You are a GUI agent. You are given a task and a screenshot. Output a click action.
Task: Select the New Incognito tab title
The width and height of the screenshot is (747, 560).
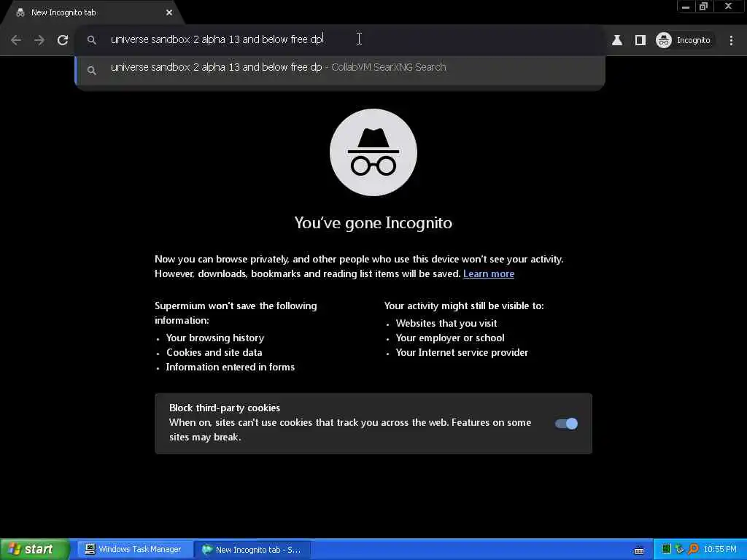pos(63,12)
